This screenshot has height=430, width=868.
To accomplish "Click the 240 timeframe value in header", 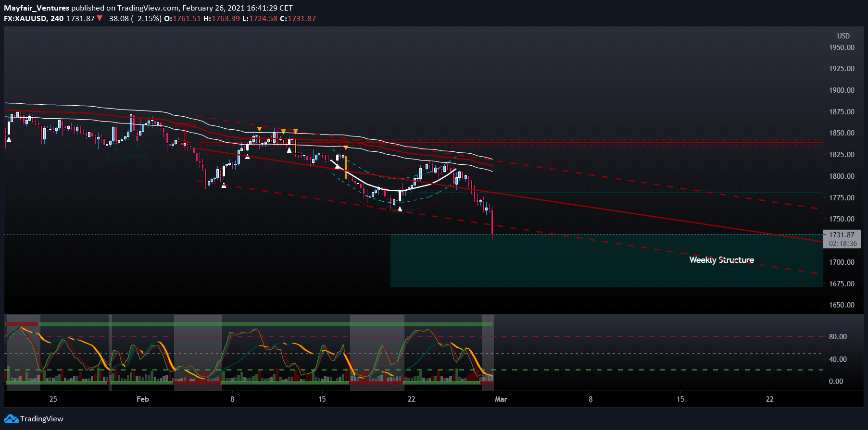I will point(57,19).
